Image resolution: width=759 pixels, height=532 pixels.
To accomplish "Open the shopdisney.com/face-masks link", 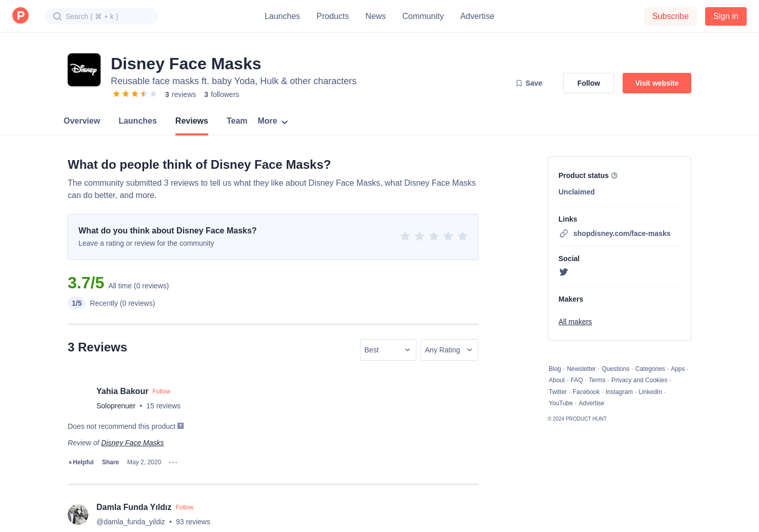I will [x=622, y=233].
